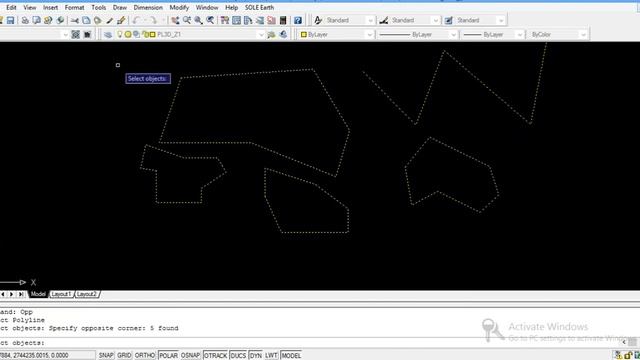Toggle GRID display in status bar
Screen dimensions: 640x360
[124, 356]
